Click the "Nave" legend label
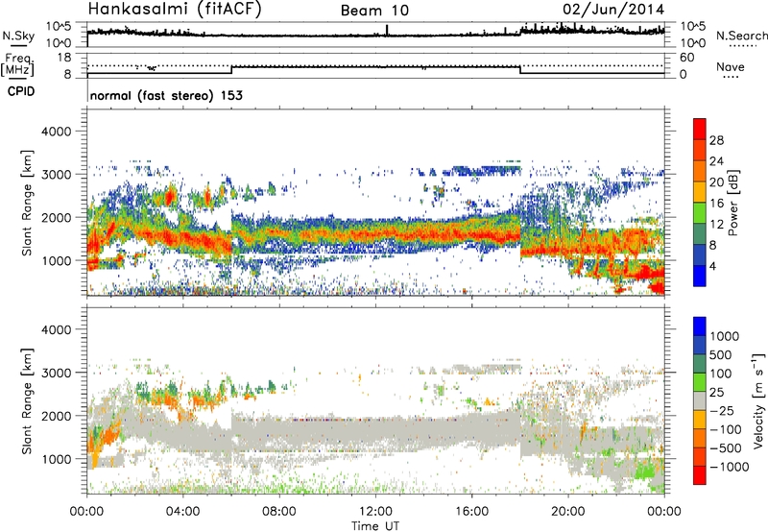The height and width of the screenshot is (532, 768). 731,66
